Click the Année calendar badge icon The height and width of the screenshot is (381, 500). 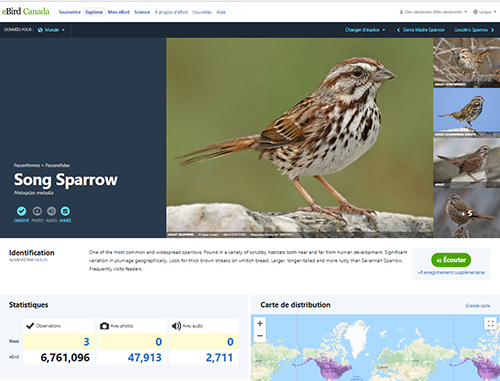point(65,211)
